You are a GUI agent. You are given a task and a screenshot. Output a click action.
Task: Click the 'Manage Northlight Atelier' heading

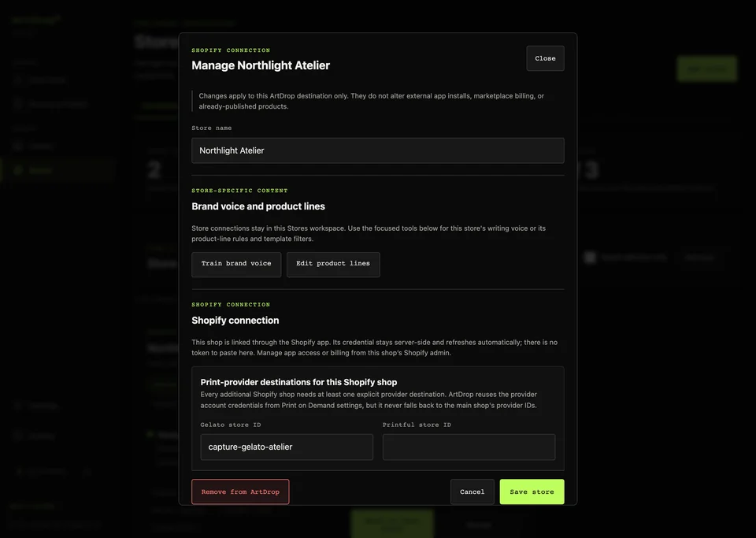261,65
